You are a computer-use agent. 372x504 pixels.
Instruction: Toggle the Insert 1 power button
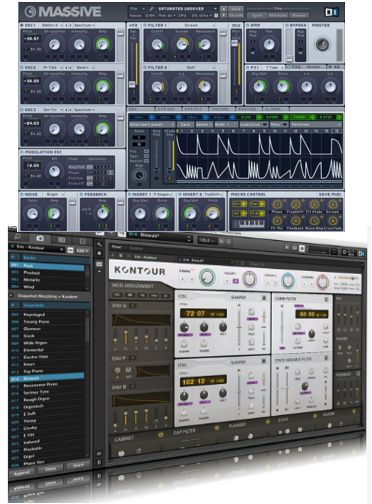point(130,194)
